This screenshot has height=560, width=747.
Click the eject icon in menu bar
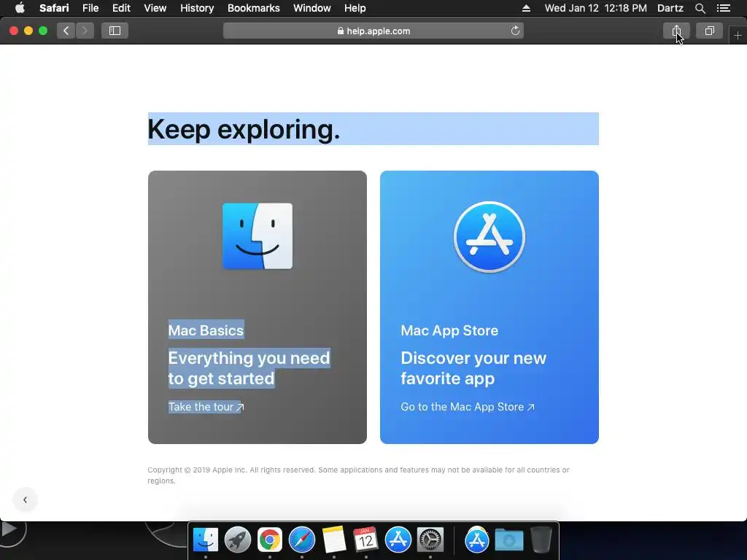[526, 8]
